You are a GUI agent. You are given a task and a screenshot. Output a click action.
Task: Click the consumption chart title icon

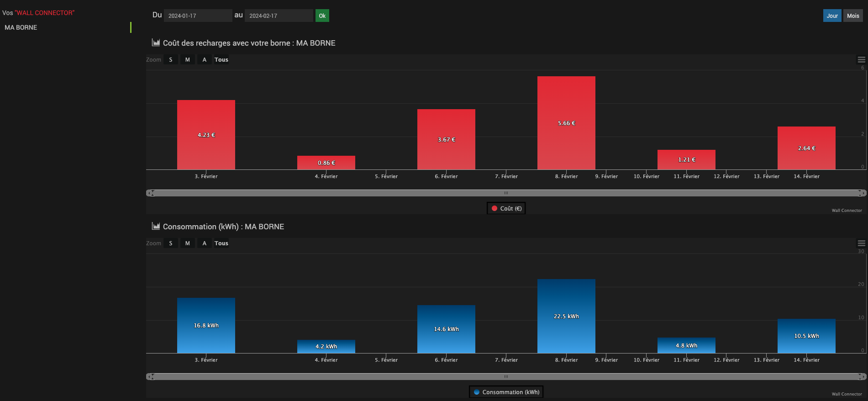click(x=156, y=226)
